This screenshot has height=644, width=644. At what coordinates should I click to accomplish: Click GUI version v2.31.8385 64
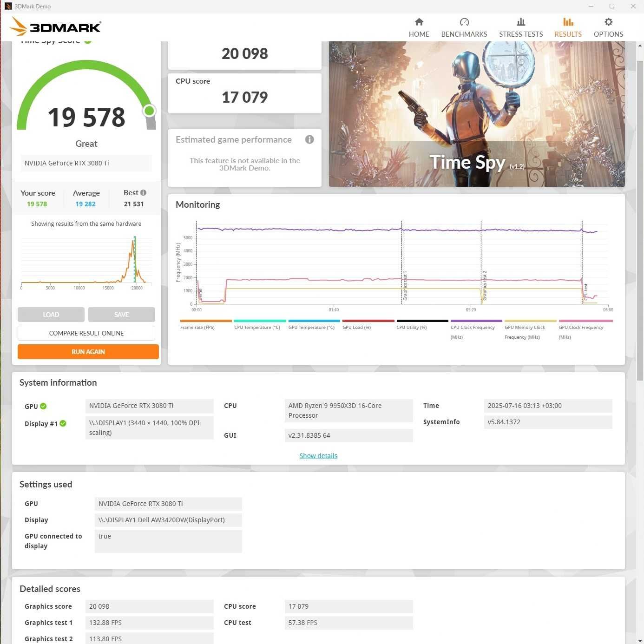pyautogui.click(x=349, y=435)
